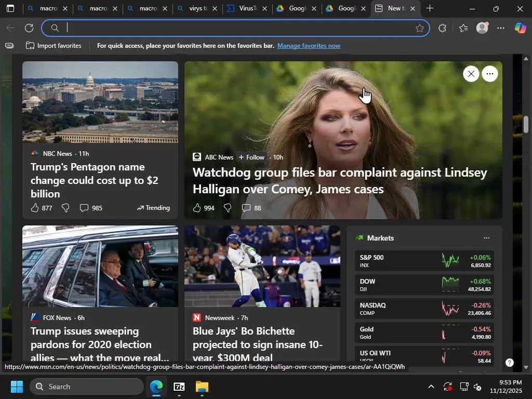532x399 pixels.
Task: Open the muted volume tray icon
Action: 478,387
